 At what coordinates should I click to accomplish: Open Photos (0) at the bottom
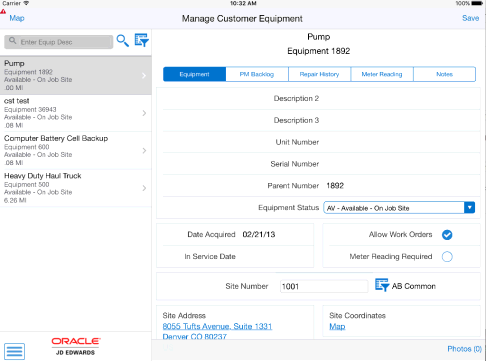coord(464,349)
